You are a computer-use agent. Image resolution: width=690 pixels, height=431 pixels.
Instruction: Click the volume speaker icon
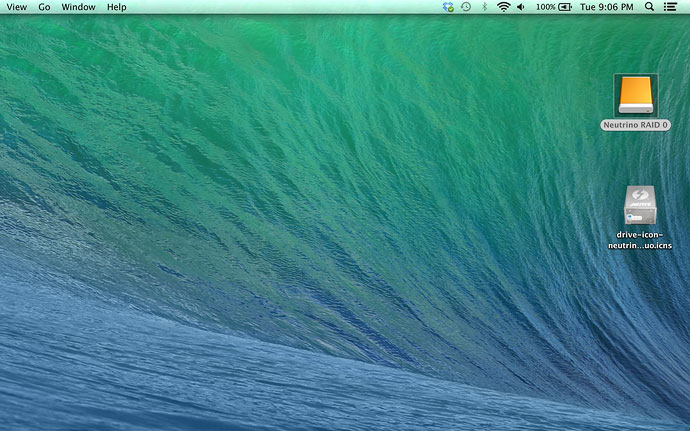[x=521, y=7]
